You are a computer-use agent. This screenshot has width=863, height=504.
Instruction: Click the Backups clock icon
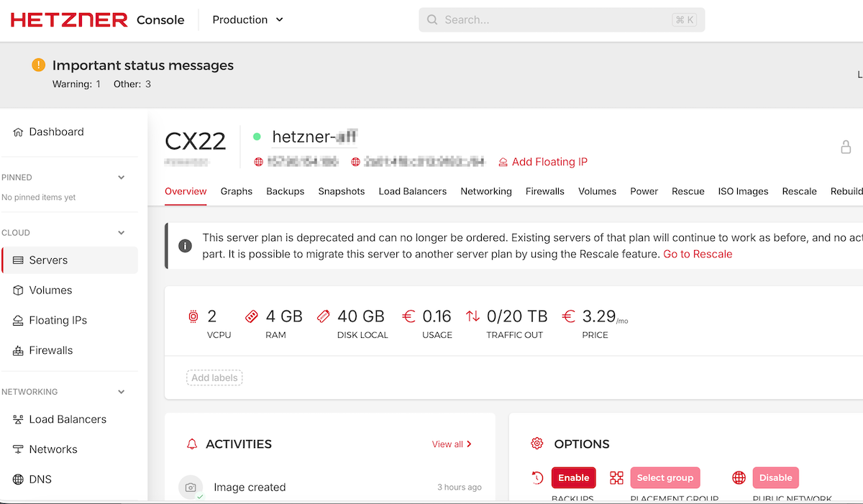pyautogui.click(x=537, y=477)
